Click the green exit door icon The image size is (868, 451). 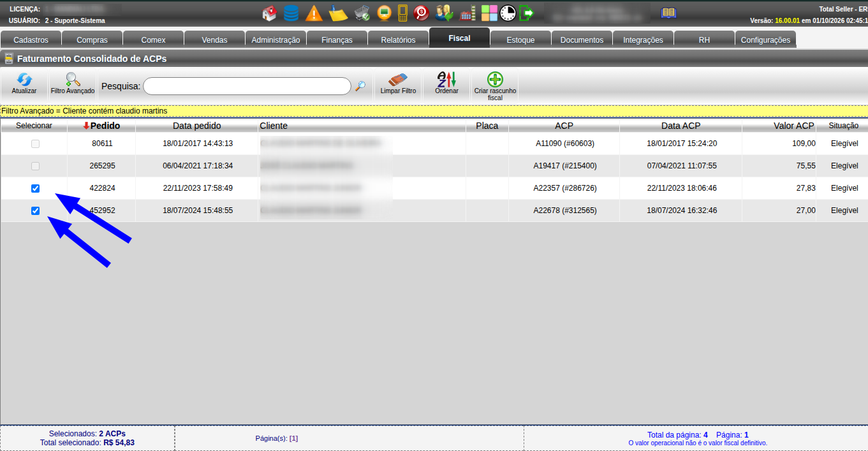tap(527, 13)
